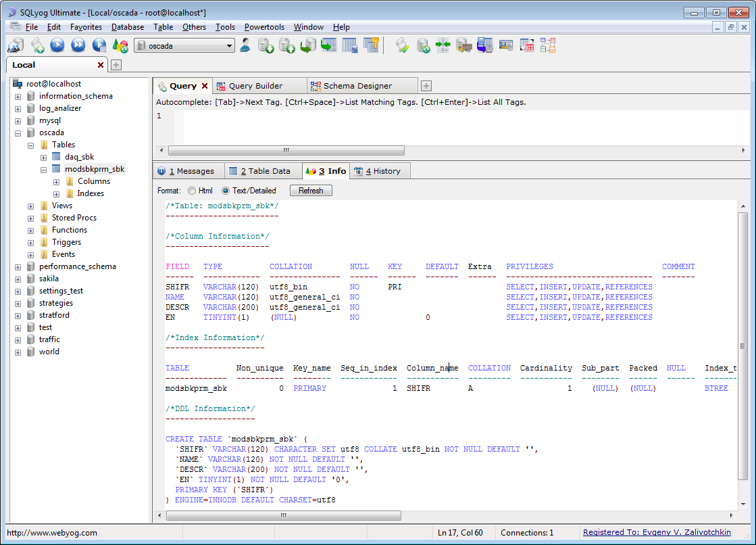Image resolution: width=756 pixels, height=545 pixels.
Task: Click the plus icon next to Local tab
Action: (116, 65)
